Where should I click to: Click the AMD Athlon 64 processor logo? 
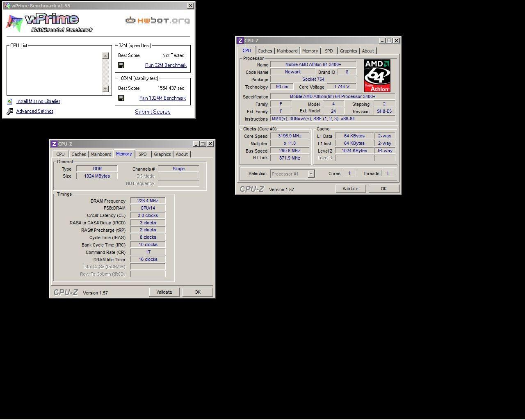click(377, 76)
